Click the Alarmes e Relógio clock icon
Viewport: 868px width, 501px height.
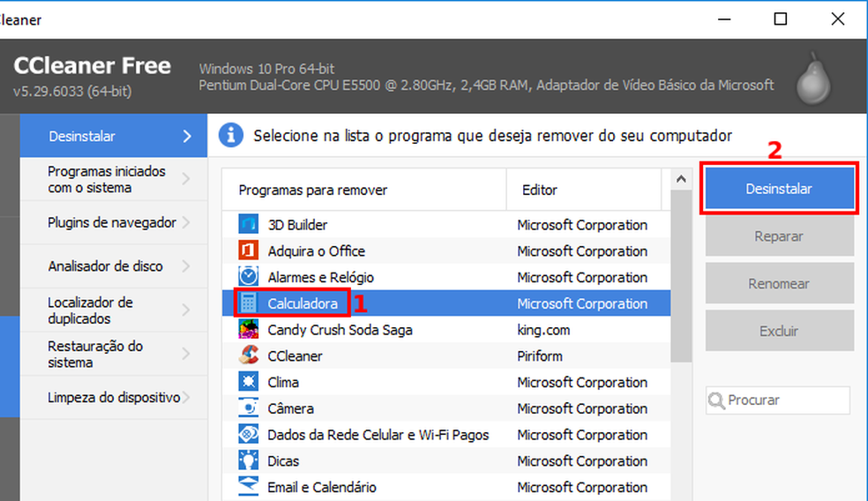point(248,276)
